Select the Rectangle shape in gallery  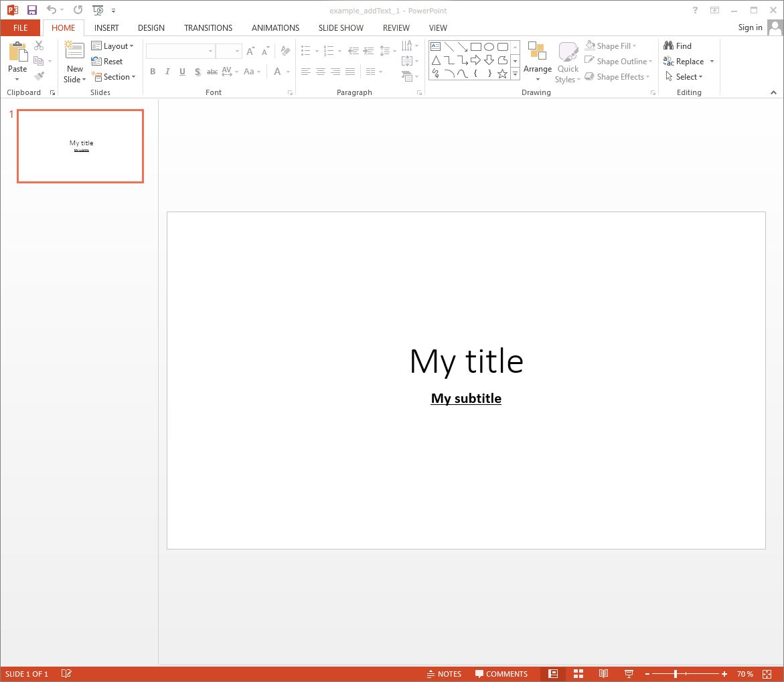[476, 46]
